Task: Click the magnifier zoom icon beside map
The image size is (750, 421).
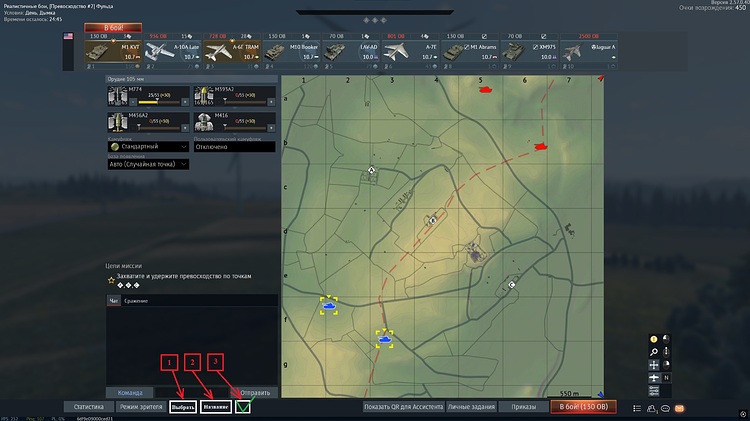Action: [653, 352]
